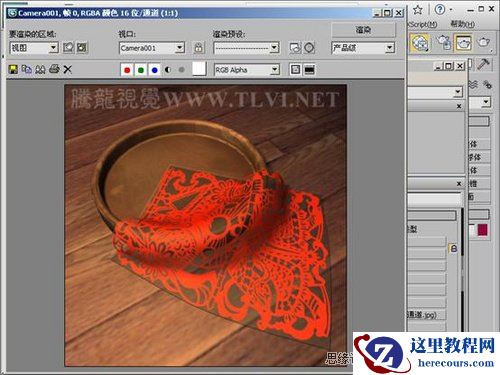The height and width of the screenshot is (375, 500).
Task: Select the Utilities hammer tab
Action: click(x=483, y=64)
